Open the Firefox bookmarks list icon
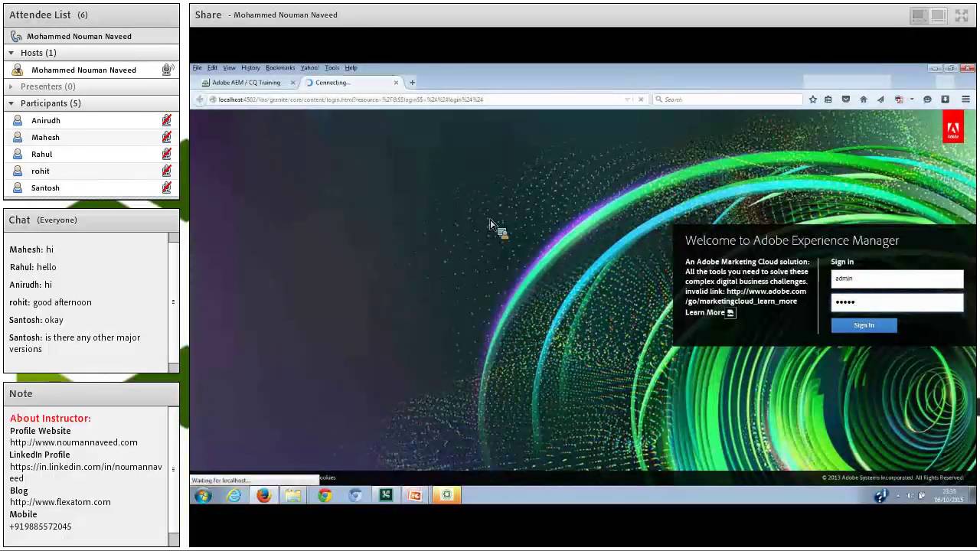 [828, 99]
